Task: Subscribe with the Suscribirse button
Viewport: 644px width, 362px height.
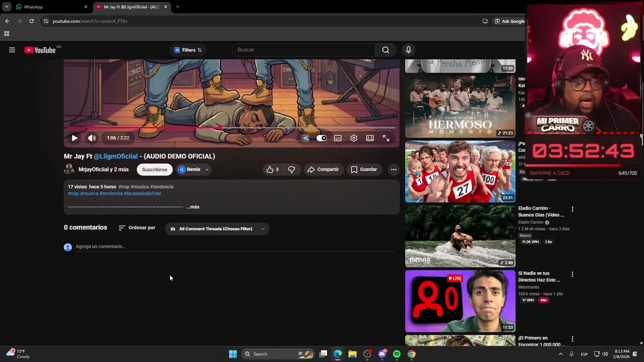Action: click(154, 169)
